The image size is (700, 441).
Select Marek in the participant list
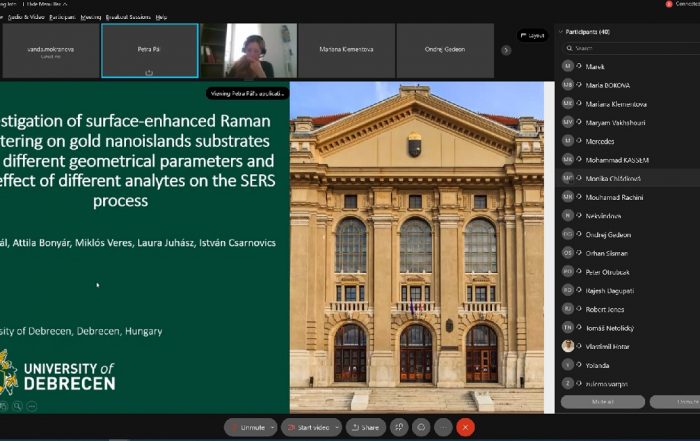627,67
